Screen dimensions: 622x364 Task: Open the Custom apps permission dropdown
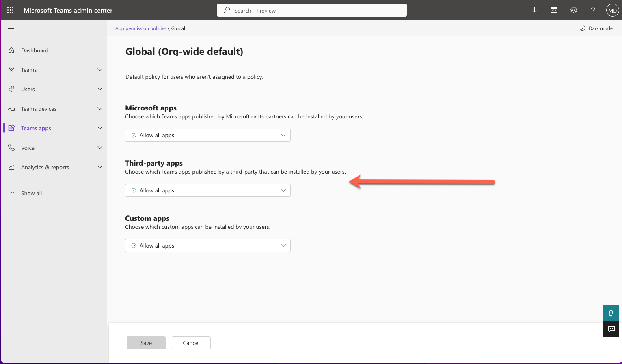208,246
